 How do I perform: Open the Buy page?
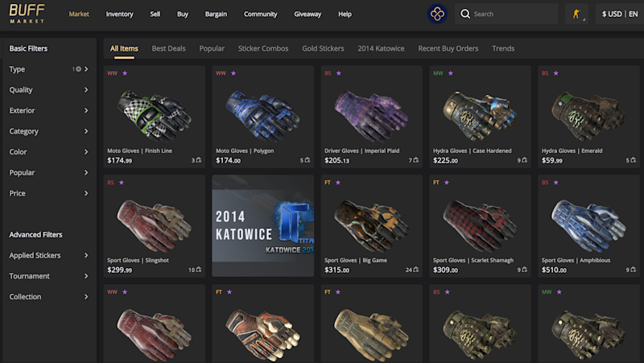click(183, 14)
